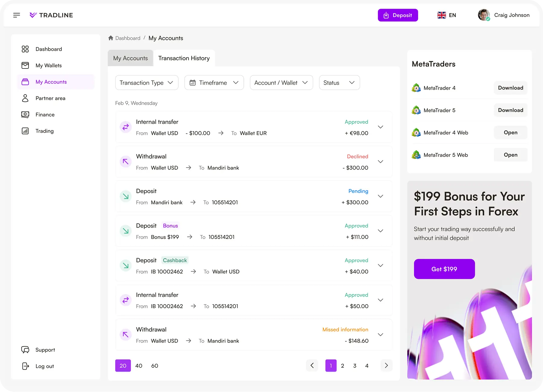Click the Tradline logo
Viewport: 543px width, 392px height.
click(x=51, y=15)
